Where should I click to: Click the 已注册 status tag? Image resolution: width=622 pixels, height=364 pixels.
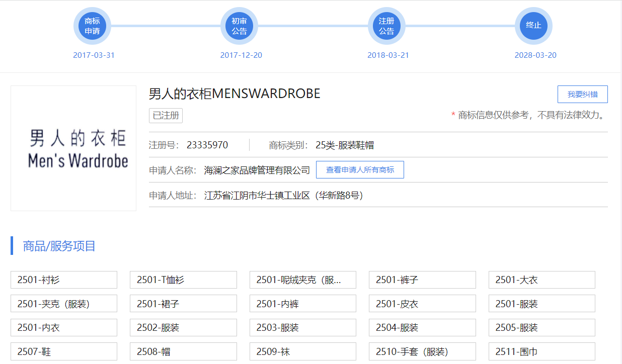tap(166, 116)
